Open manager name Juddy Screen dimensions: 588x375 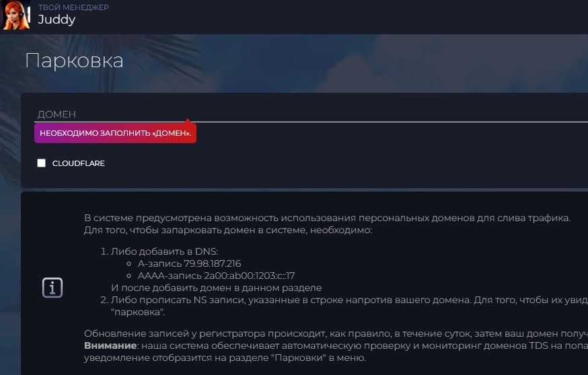(57, 20)
